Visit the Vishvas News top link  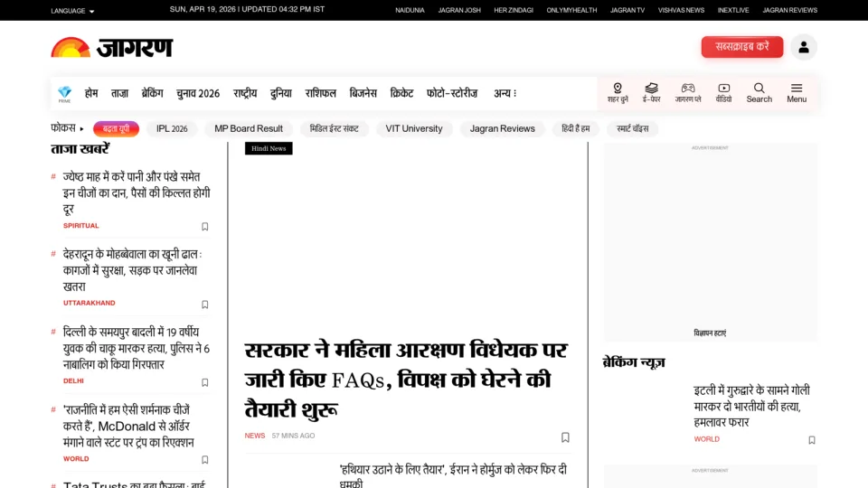(681, 11)
